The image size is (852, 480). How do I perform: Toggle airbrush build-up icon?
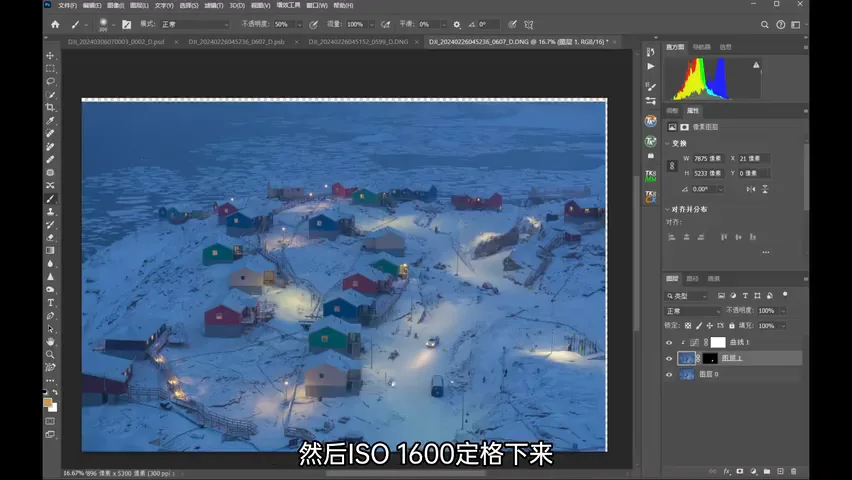(385, 24)
